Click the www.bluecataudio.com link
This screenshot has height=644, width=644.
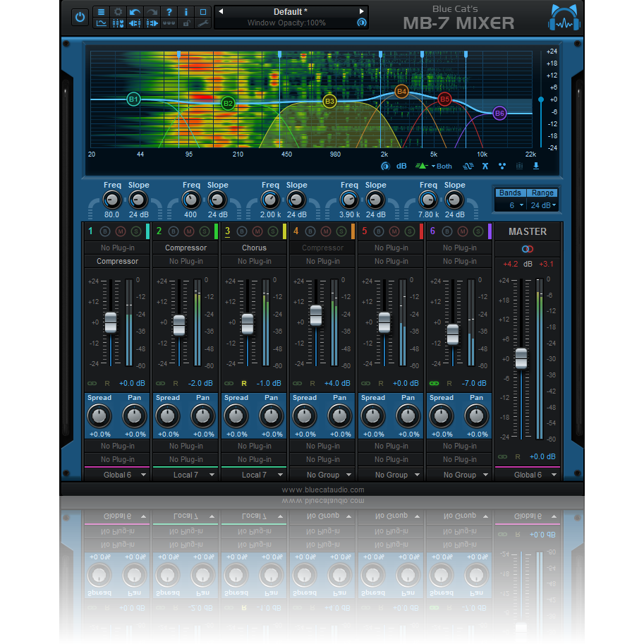[x=322, y=489]
